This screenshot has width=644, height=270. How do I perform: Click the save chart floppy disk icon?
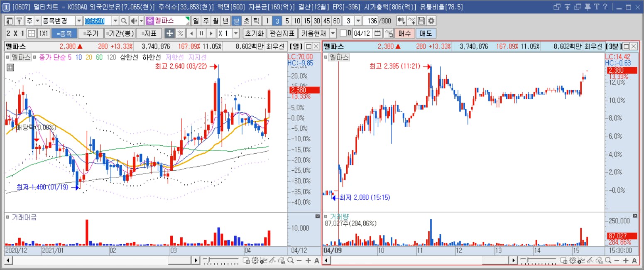[x=421, y=21]
